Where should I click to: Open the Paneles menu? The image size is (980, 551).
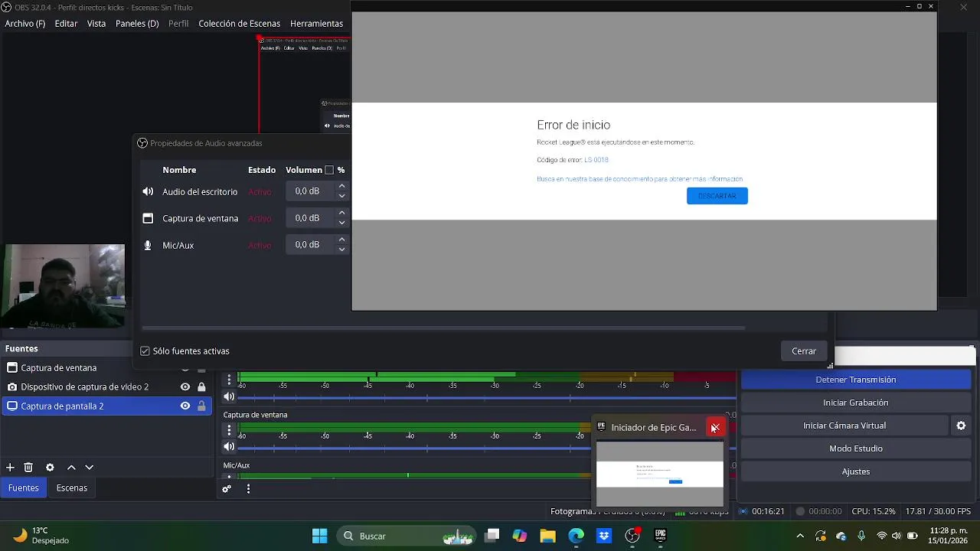tap(137, 24)
